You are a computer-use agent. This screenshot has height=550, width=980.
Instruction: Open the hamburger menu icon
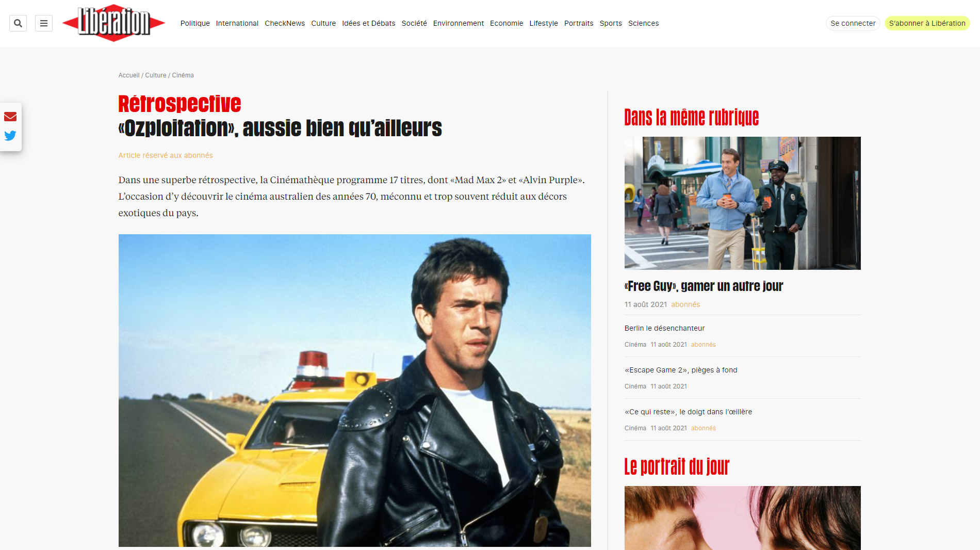(44, 23)
